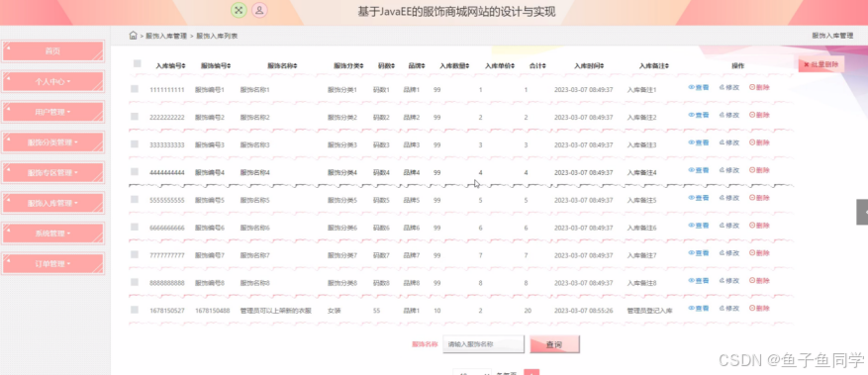The width and height of the screenshot is (868, 375).
Task: Delete the record 2222222222
Action: coord(759,115)
